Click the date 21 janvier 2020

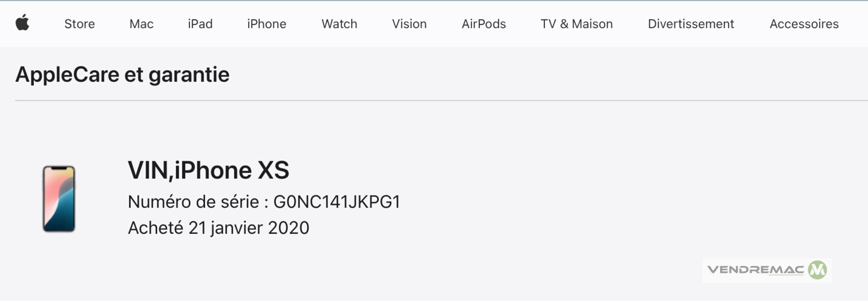249,228
